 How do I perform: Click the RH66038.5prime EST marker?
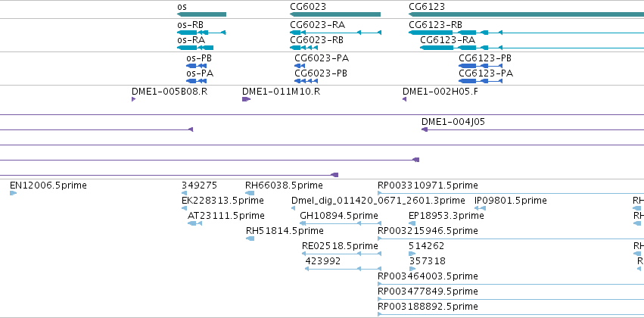coord(250,193)
